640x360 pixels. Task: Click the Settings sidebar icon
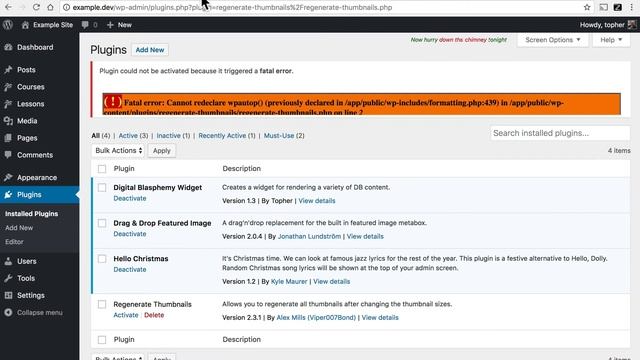[x=9, y=295]
